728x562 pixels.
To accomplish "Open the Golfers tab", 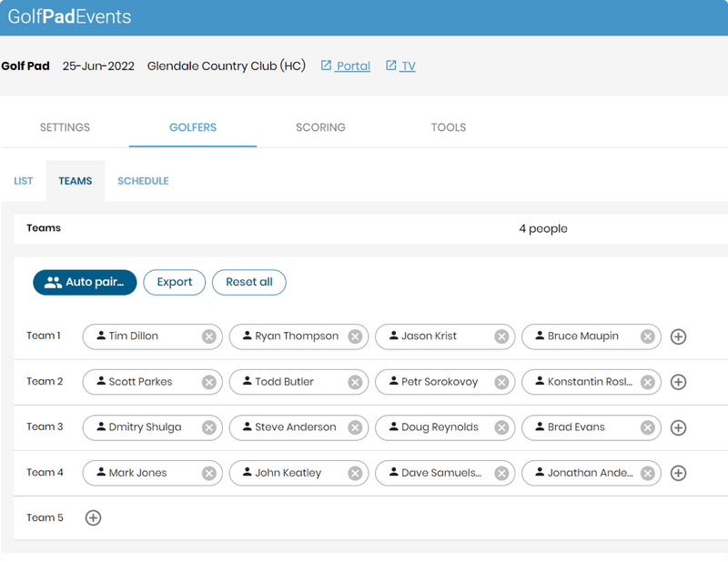I will coord(193,127).
